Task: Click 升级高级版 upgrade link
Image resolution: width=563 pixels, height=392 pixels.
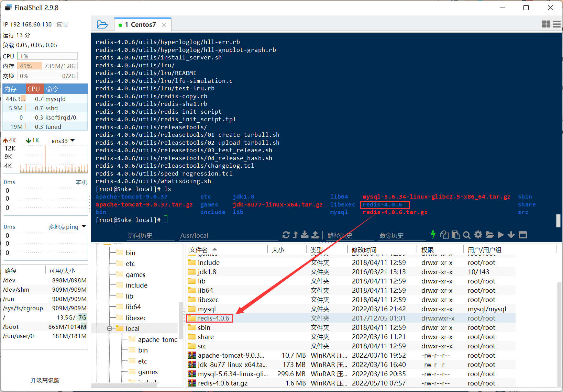Action: [x=45, y=380]
